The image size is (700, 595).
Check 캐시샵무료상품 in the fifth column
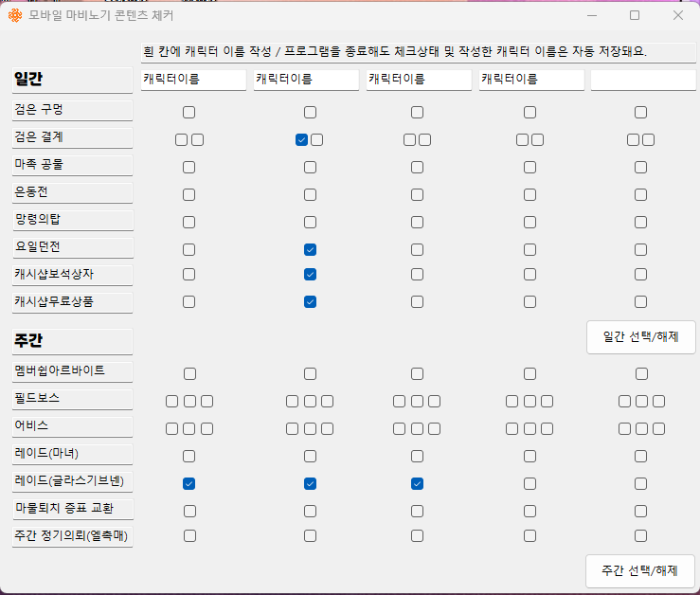coord(640,302)
